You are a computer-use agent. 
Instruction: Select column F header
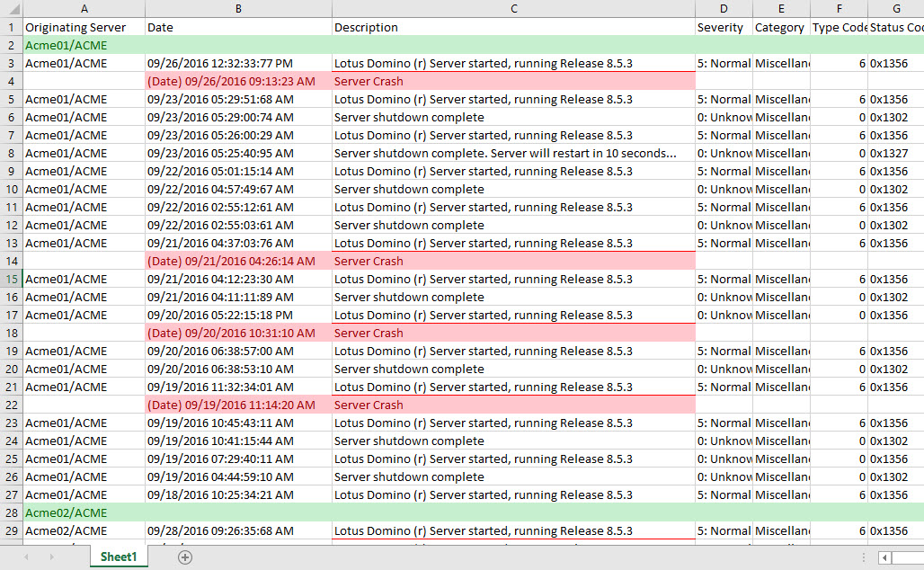(840, 9)
